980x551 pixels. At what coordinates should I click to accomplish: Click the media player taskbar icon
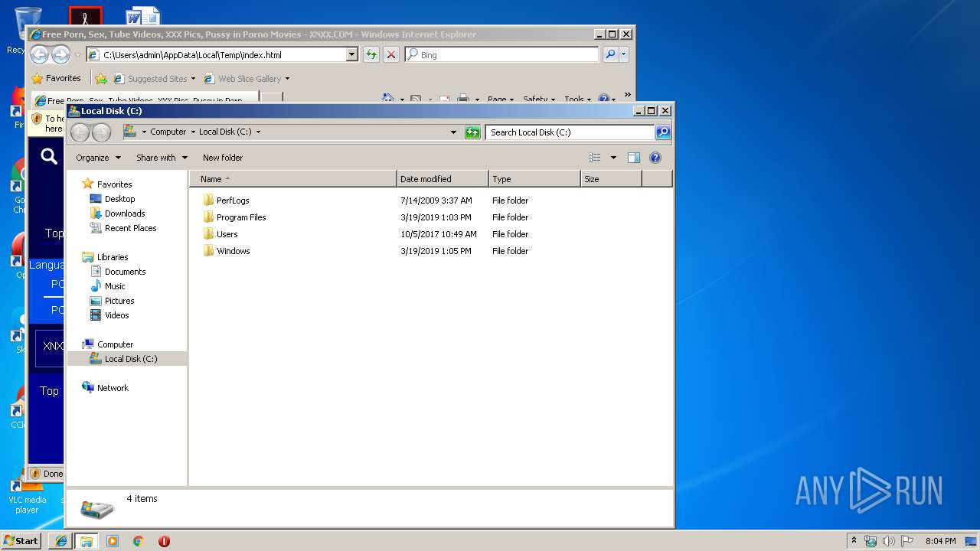[113, 541]
